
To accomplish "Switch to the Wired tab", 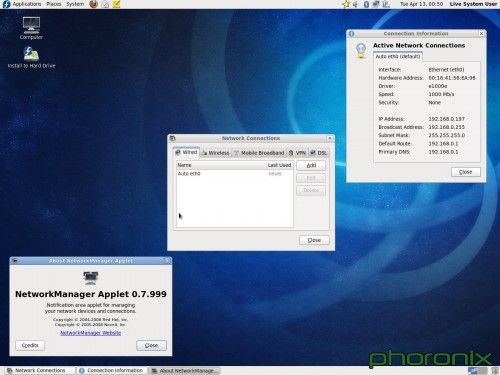I will (187, 152).
